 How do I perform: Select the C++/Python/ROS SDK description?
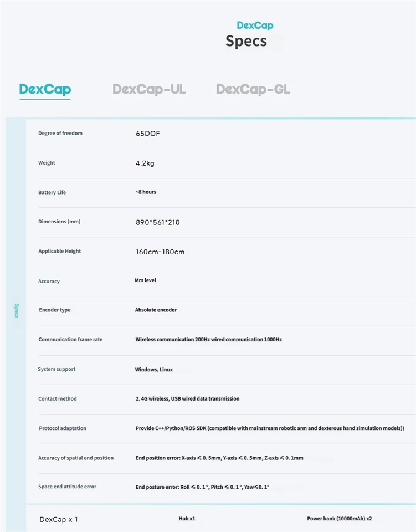click(x=270, y=428)
